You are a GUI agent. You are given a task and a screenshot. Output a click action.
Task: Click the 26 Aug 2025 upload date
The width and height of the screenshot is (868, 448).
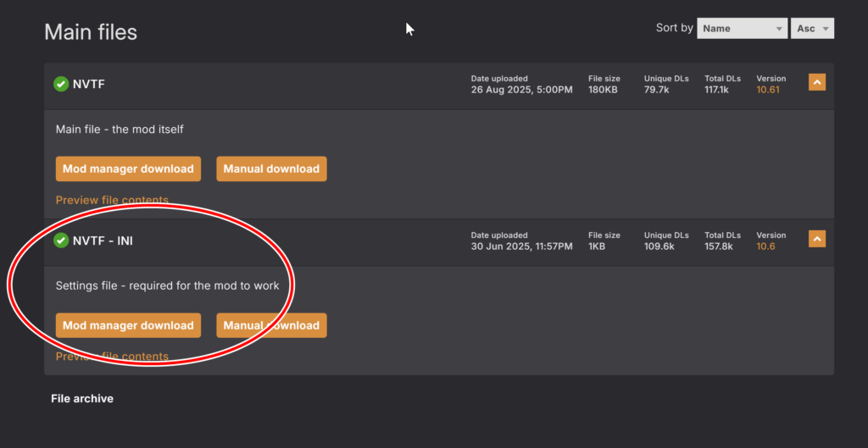point(521,90)
